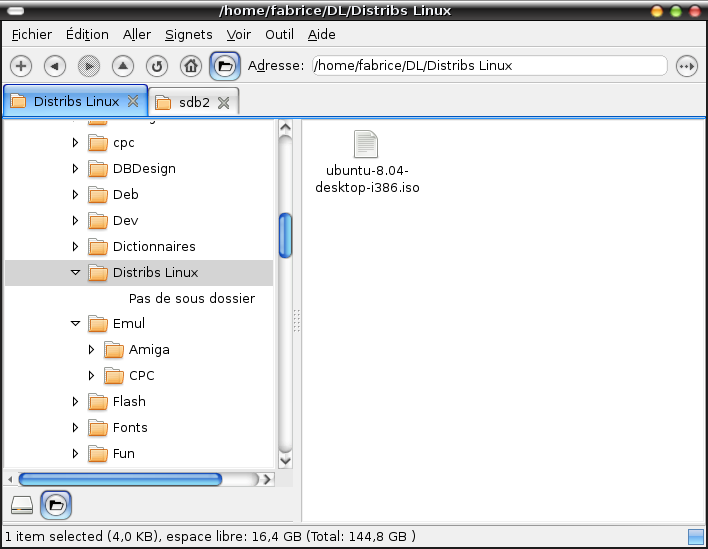Image resolution: width=708 pixels, height=549 pixels.
Task: Click the blue square status bar icon
Action: [x=696, y=537]
